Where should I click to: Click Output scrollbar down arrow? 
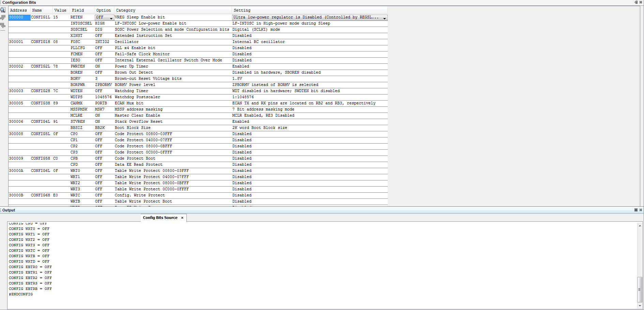click(x=640, y=306)
